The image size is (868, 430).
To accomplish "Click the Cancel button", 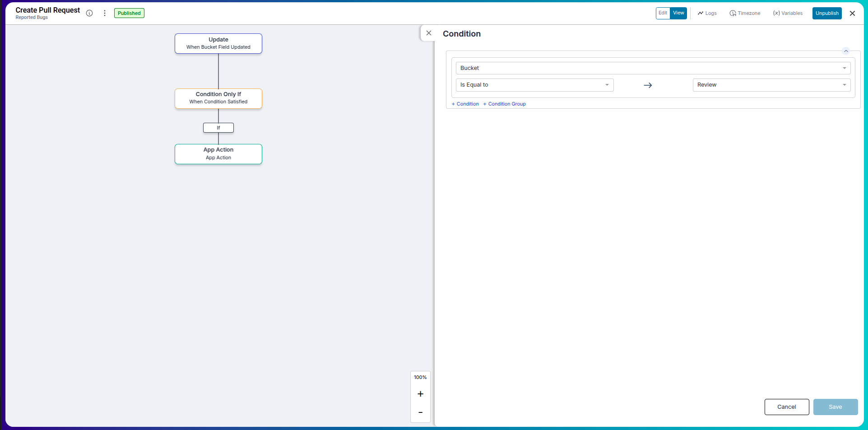I will [x=786, y=407].
